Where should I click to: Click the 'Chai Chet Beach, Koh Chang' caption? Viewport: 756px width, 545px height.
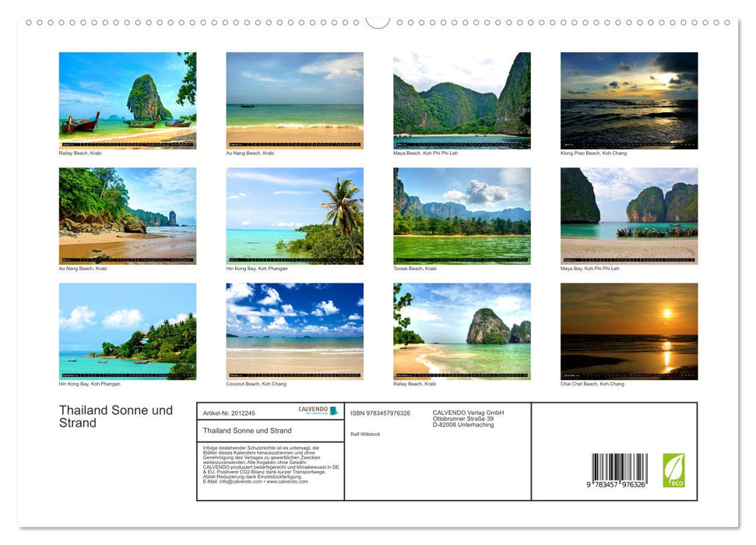click(592, 384)
